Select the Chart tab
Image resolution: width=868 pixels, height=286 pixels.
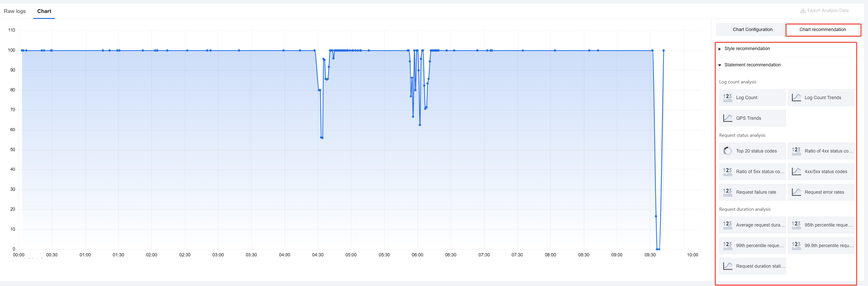point(44,11)
